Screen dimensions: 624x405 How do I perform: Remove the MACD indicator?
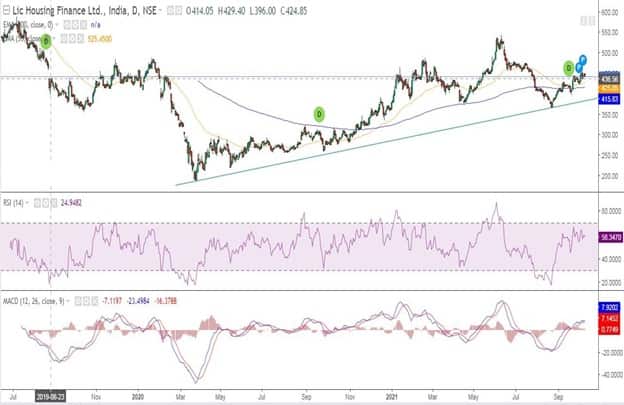(x=95, y=301)
